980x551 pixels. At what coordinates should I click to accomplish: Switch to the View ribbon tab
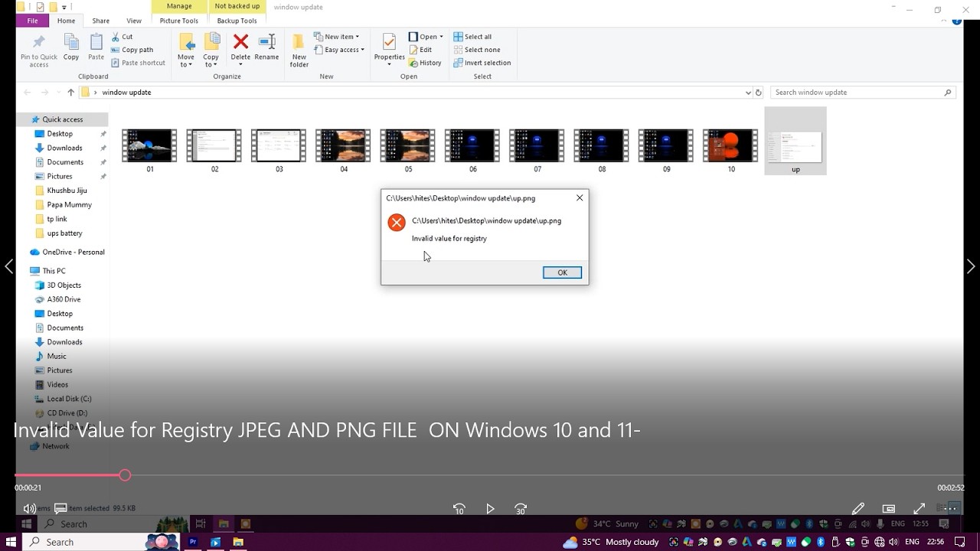(134, 21)
